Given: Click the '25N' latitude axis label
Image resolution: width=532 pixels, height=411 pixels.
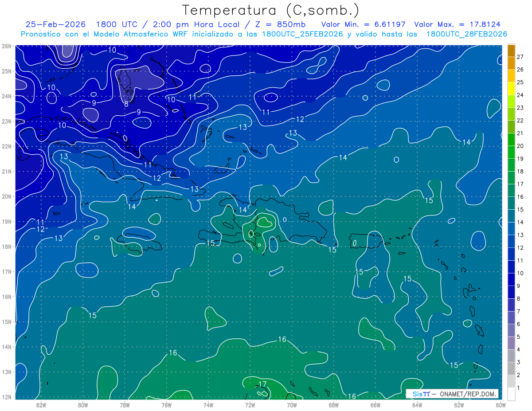Looking at the screenshot, I should click(x=6, y=71).
